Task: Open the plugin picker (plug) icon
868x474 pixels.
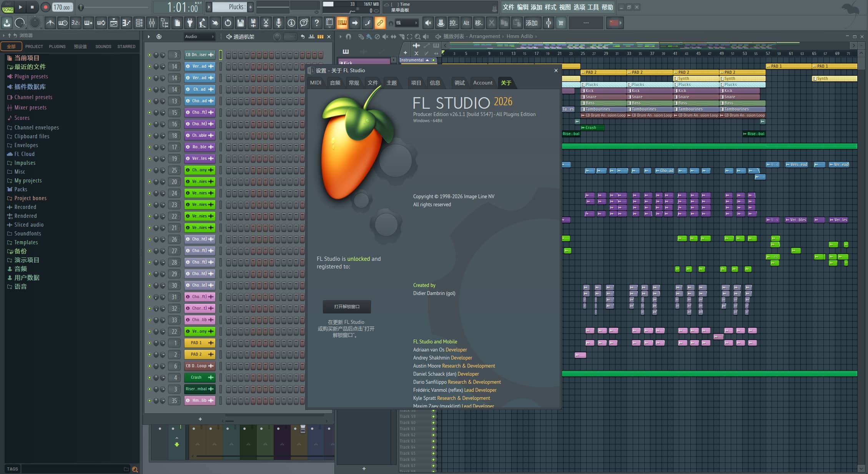Action: pyautogui.click(x=190, y=23)
